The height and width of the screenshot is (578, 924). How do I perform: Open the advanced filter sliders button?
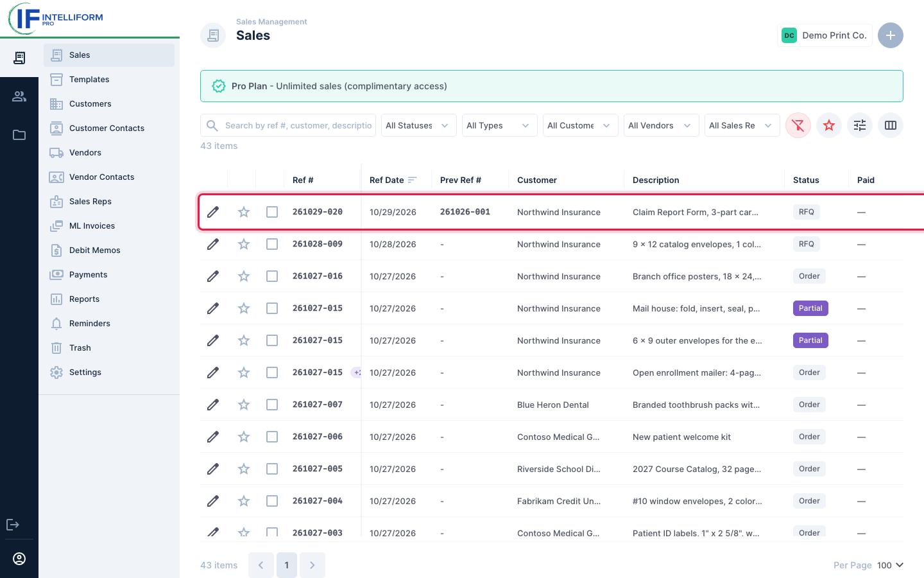[x=860, y=125]
